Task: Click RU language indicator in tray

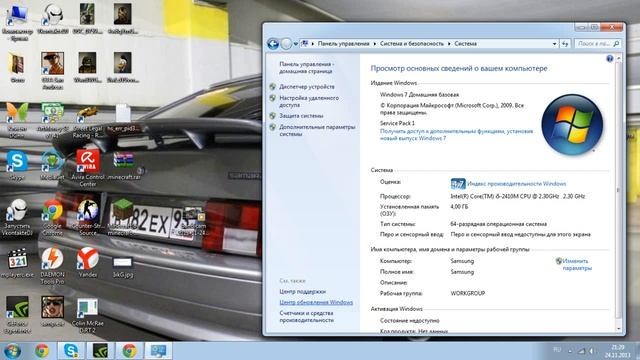Action: click(x=557, y=350)
